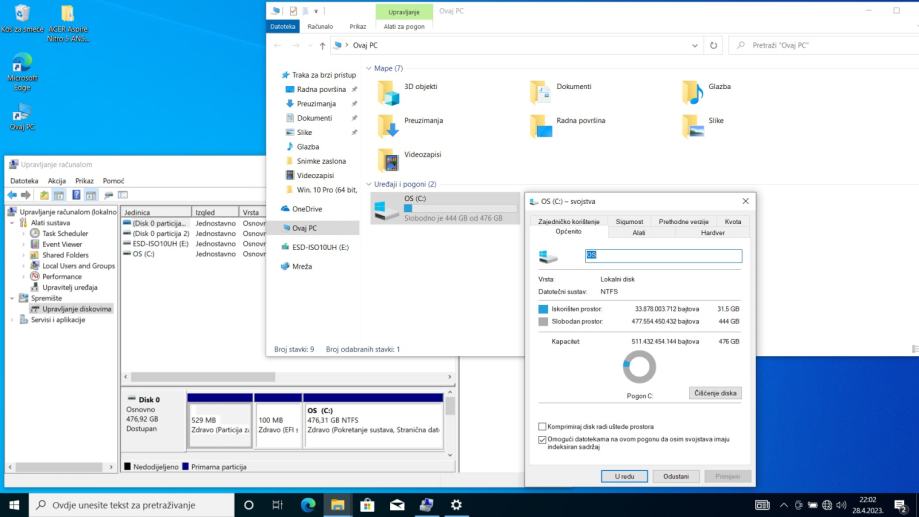The height and width of the screenshot is (517, 919).
Task: Expand the Task Scheduler tree node
Action: [23, 233]
